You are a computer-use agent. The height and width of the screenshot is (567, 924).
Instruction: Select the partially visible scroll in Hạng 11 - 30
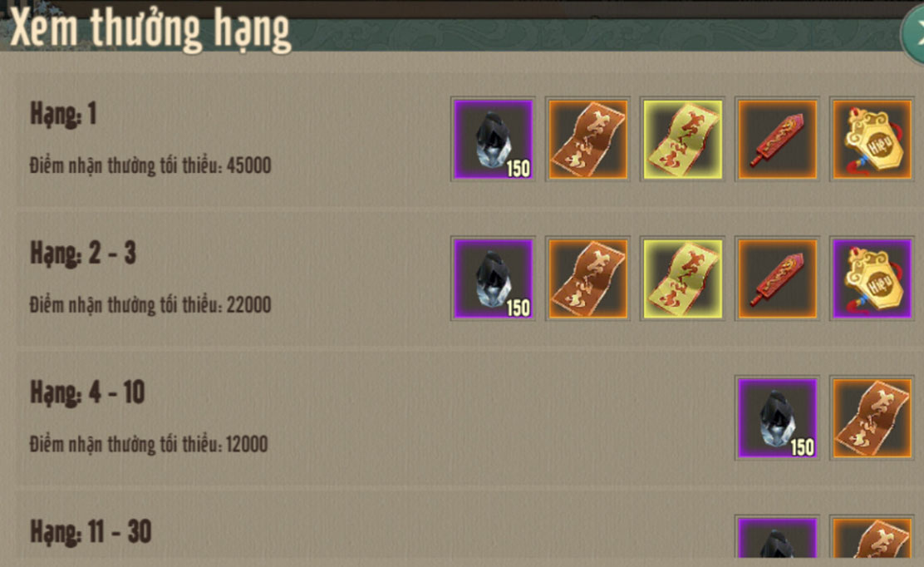[872, 536]
